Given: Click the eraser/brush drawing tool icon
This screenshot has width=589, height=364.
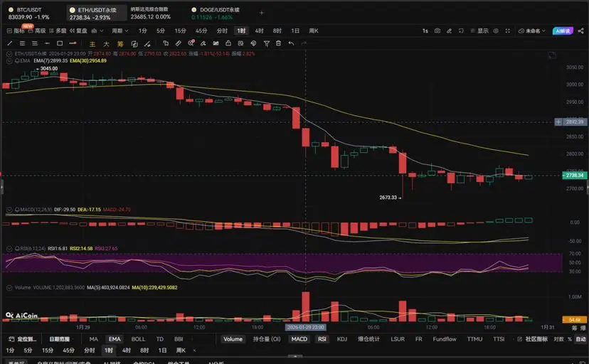Looking at the screenshot, I should pos(203,43).
